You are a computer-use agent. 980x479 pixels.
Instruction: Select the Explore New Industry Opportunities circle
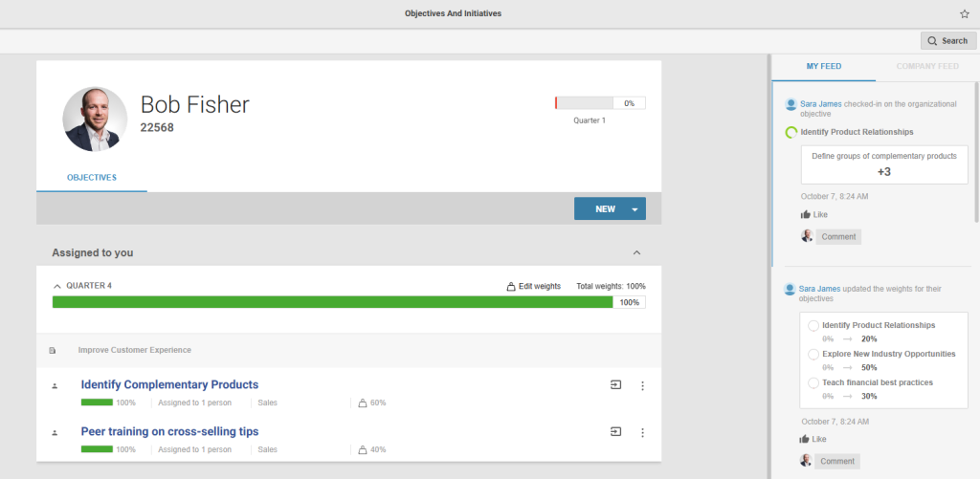[813, 354]
